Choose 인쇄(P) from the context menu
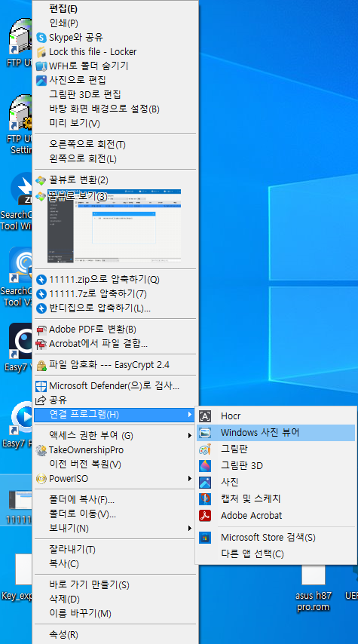Screen dimensions: 358x644 click(115, 23)
